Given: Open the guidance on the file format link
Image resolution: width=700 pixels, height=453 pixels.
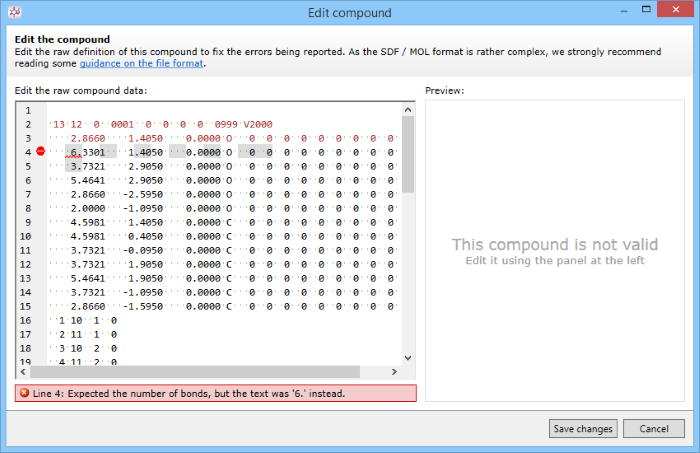Looking at the screenshot, I should click(142, 63).
